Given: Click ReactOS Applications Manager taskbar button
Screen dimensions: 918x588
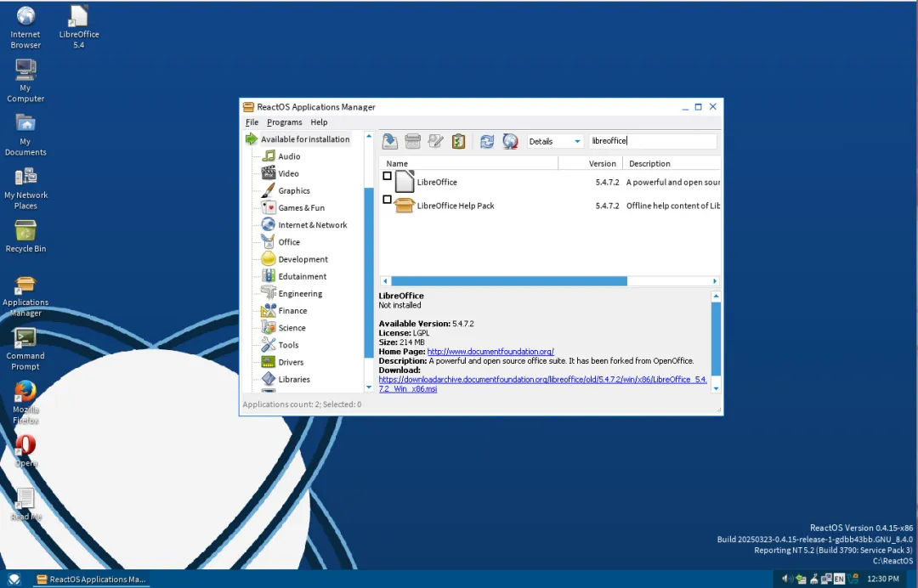Looking at the screenshot, I should (91, 580).
